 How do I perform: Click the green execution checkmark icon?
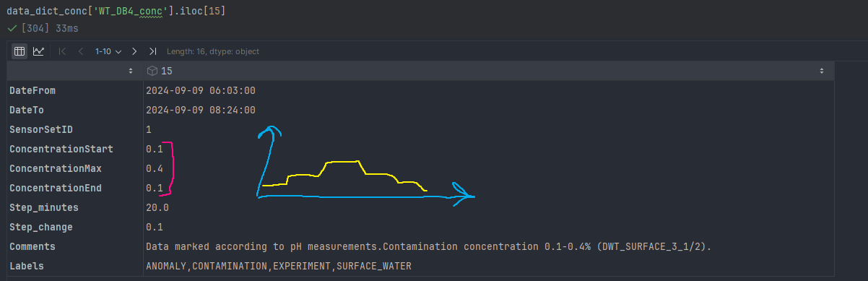[x=12, y=28]
